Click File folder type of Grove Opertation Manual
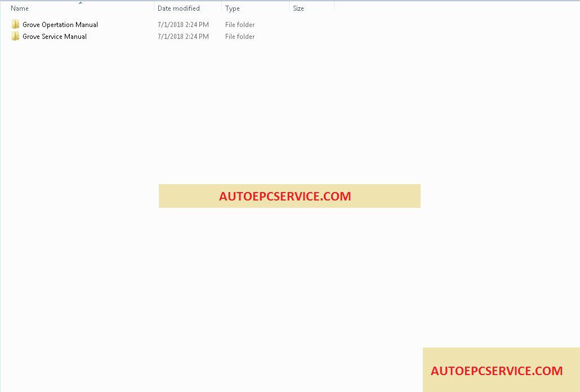Image resolution: width=580 pixels, height=392 pixels. [240, 25]
